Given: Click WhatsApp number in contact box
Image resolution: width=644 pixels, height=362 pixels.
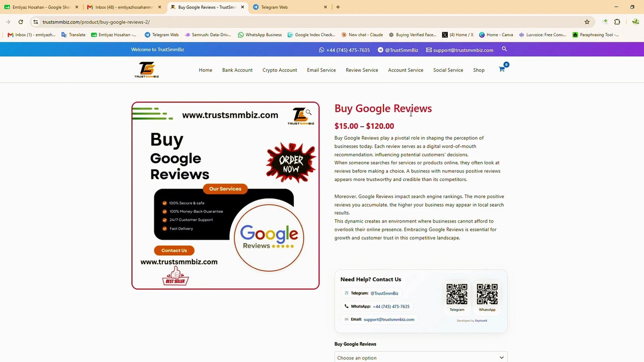Looking at the screenshot, I should [x=391, y=307].
